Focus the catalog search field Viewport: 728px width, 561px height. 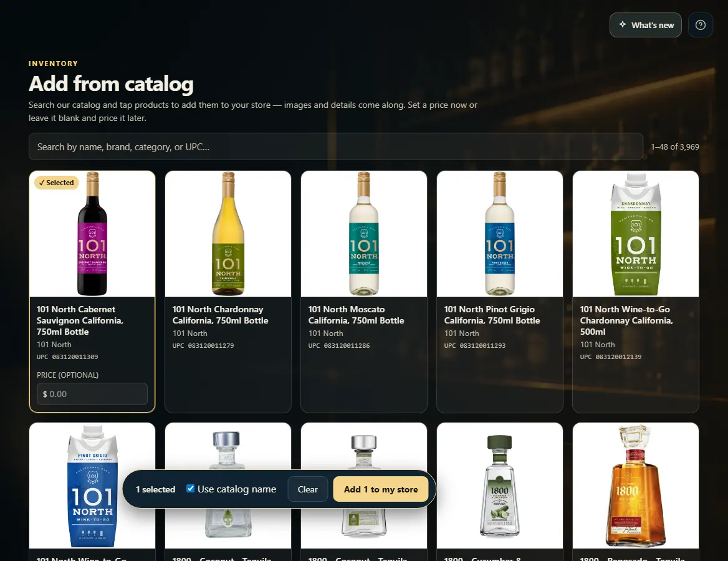pos(336,146)
